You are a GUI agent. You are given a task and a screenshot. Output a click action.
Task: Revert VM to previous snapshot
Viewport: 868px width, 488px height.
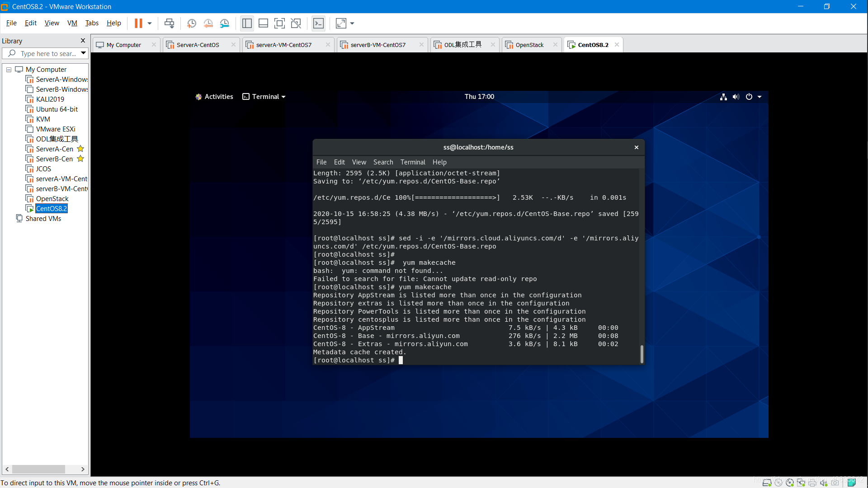click(x=208, y=23)
